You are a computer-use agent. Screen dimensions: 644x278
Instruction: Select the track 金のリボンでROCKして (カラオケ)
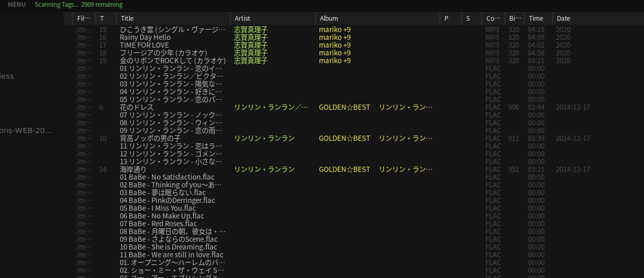[173, 61]
